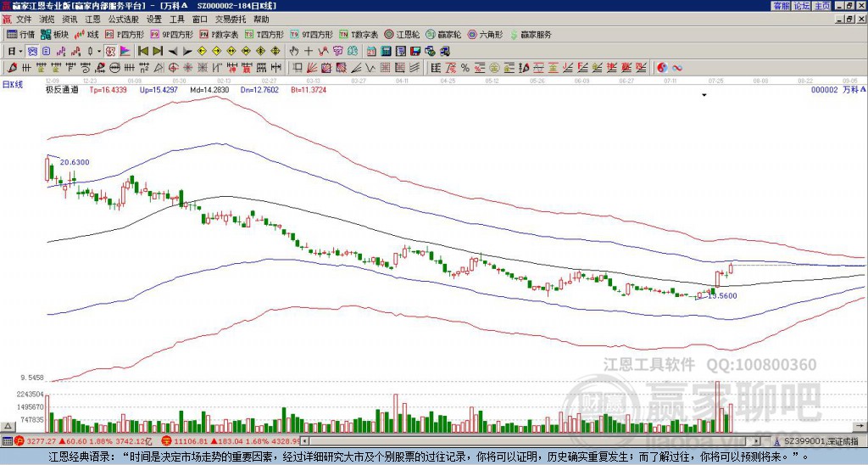Click the 极反通道 indicator name
868x465 pixels.
click(62, 89)
